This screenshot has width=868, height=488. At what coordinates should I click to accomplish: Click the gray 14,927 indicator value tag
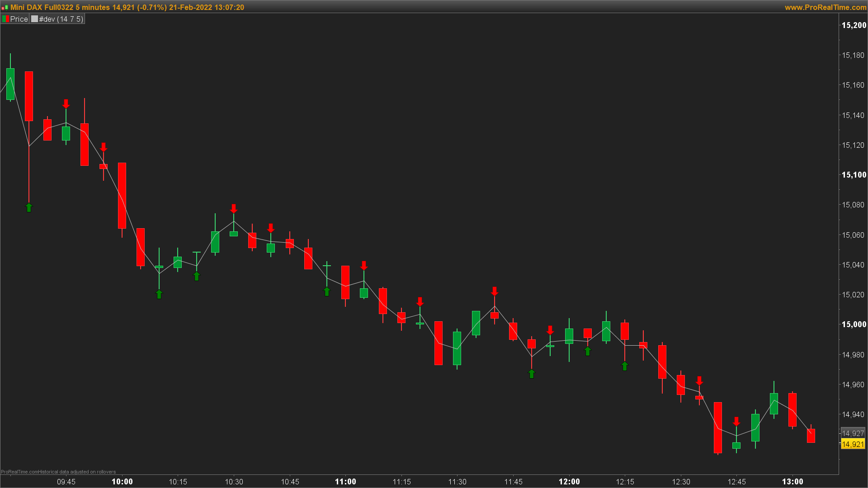pyautogui.click(x=853, y=433)
